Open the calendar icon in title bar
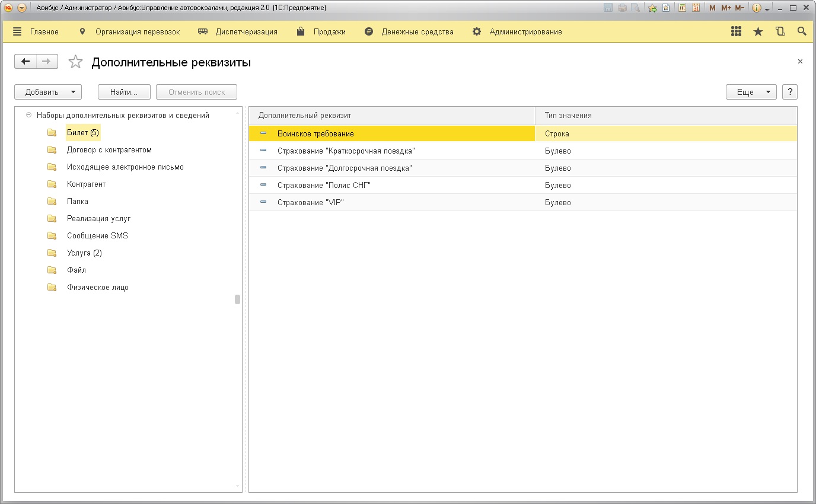This screenshot has height=504, width=816. click(x=696, y=8)
